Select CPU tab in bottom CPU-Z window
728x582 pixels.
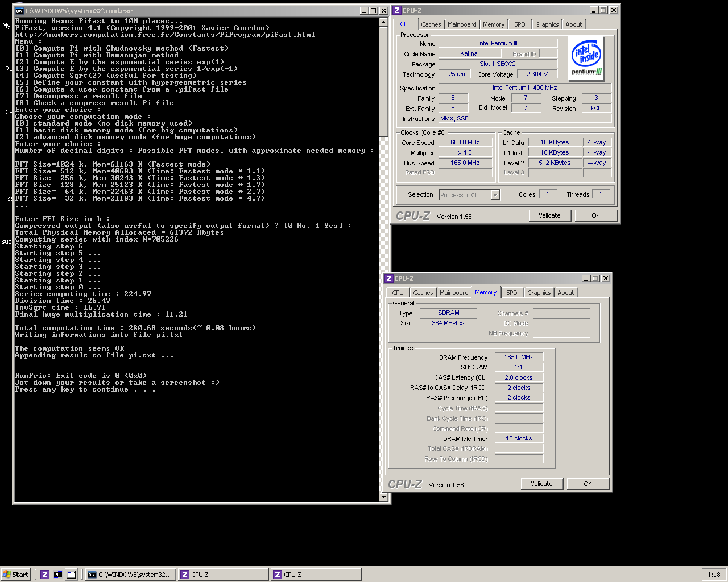tap(398, 293)
